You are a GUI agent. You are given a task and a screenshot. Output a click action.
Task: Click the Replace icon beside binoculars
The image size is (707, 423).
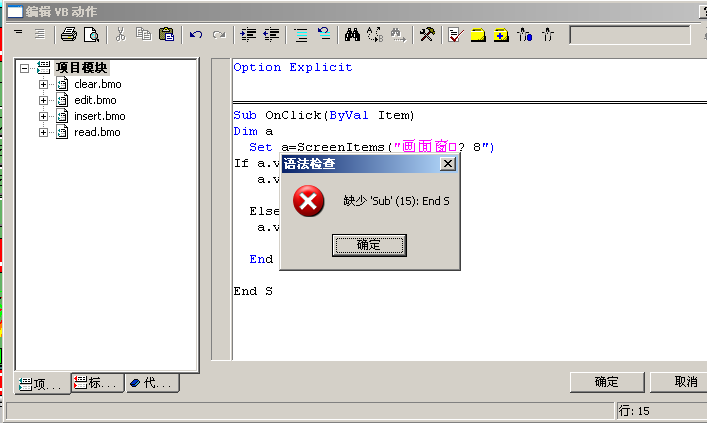[x=375, y=35]
